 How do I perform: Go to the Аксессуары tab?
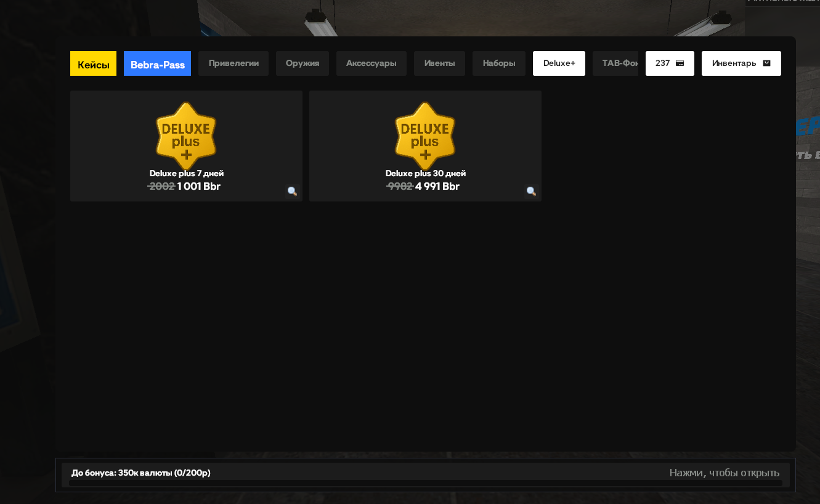(371, 63)
